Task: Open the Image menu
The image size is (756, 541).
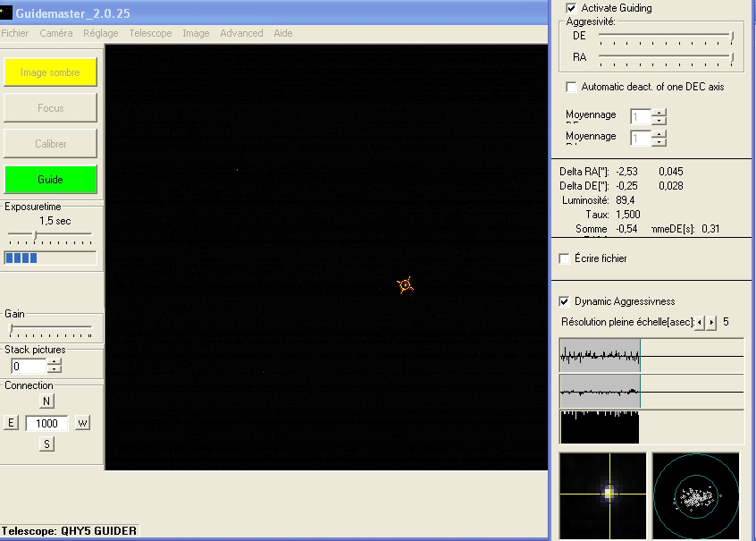Action: point(196,33)
